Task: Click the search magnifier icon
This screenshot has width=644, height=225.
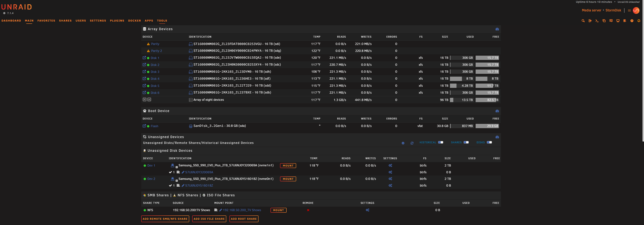Action: (583, 21)
